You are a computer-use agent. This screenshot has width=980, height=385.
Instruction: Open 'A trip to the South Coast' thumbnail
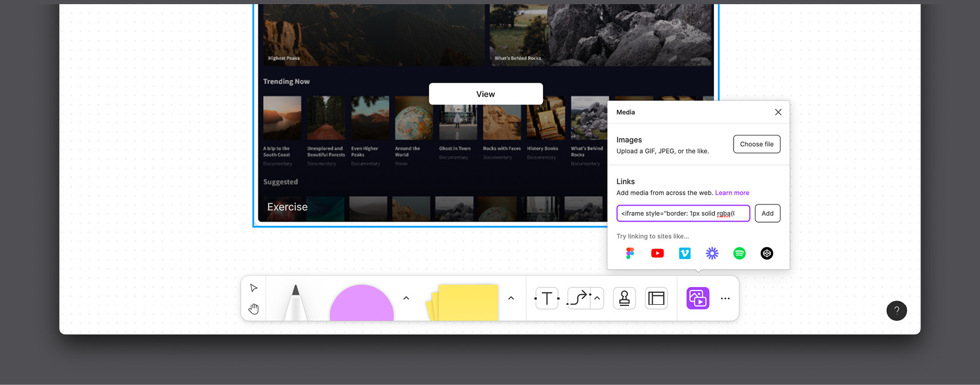tap(282, 118)
